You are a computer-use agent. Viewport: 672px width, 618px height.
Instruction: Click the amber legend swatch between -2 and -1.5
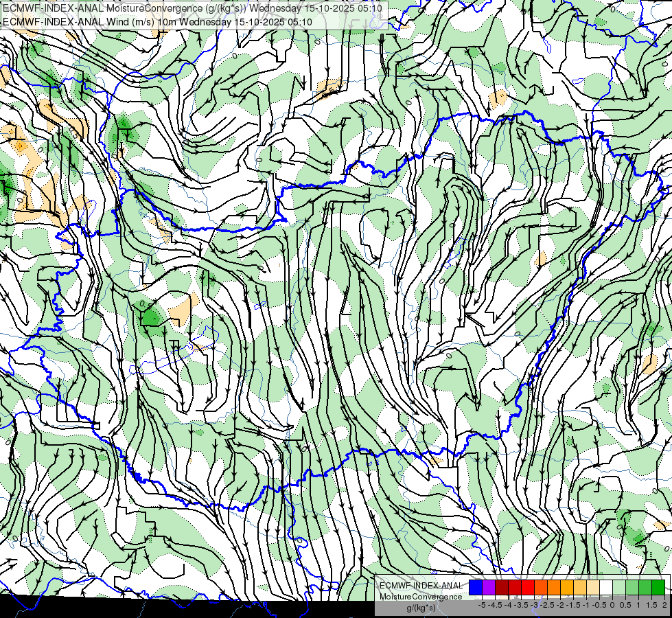click(x=567, y=588)
